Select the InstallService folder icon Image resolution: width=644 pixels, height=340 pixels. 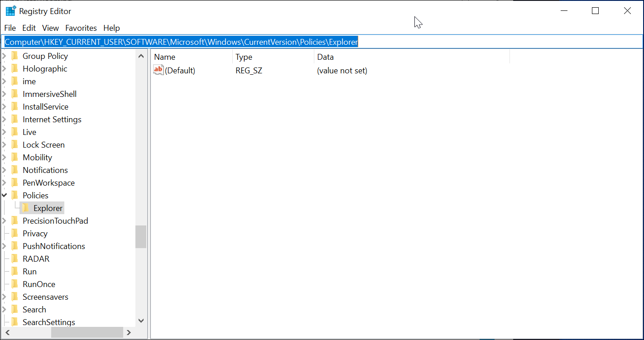15,107
